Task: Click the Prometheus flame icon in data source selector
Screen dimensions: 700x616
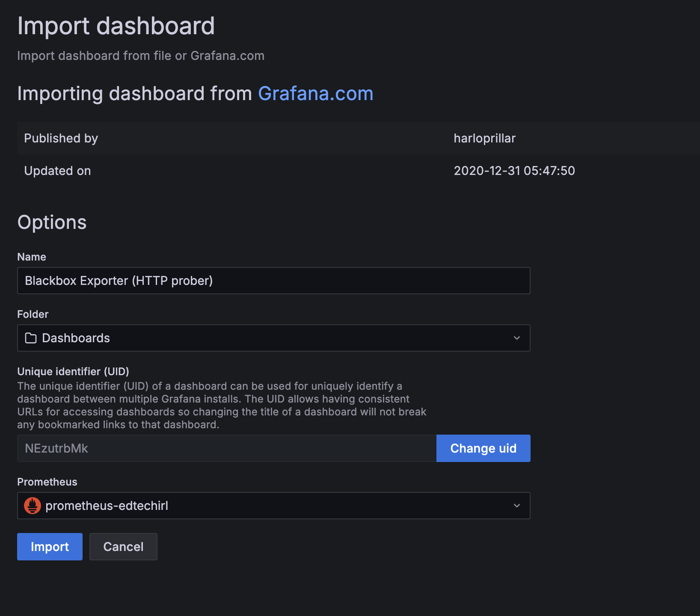Action: click(33, 506)
